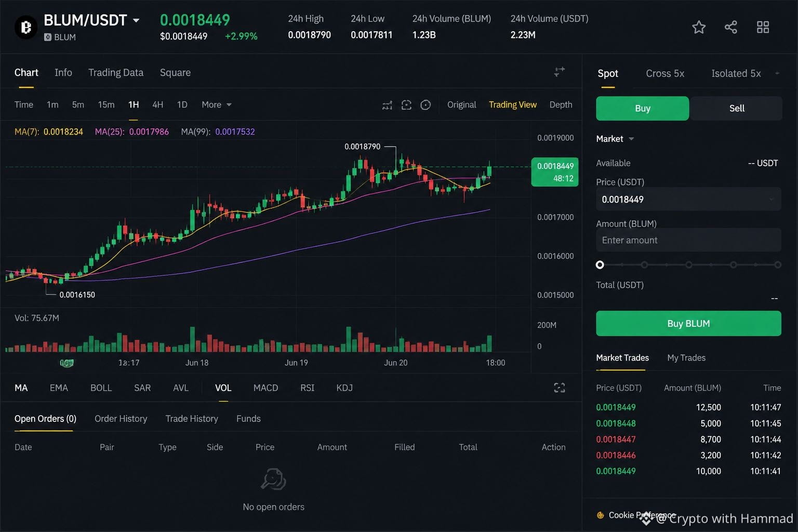The image size is (798, 532).
Task: Toggle the KDJ indicator
Action: point(344,388)
